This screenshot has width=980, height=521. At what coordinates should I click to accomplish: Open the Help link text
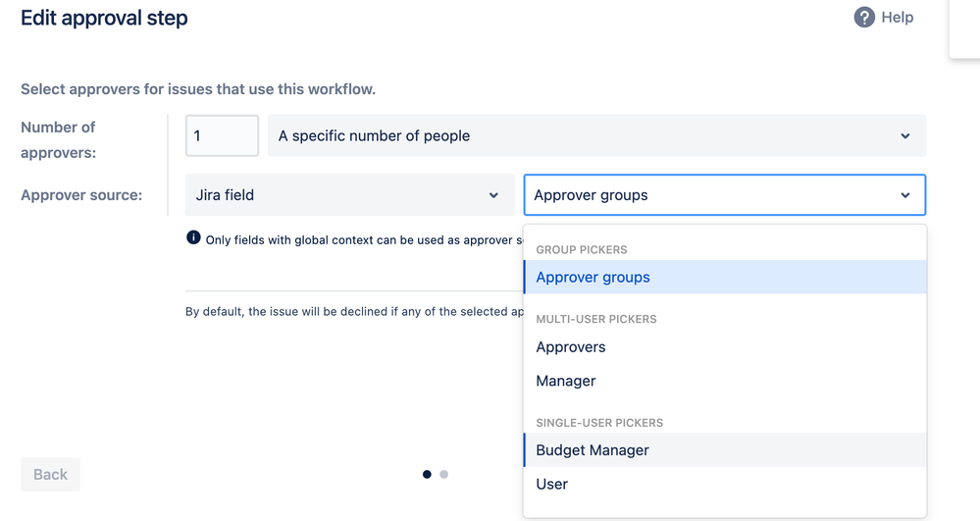pos(898,18)
